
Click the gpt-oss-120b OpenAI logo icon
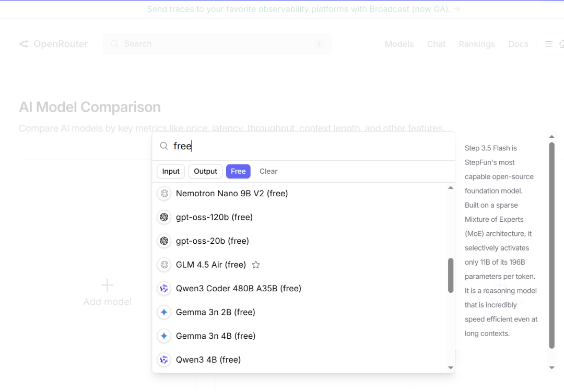click(164, 217)
